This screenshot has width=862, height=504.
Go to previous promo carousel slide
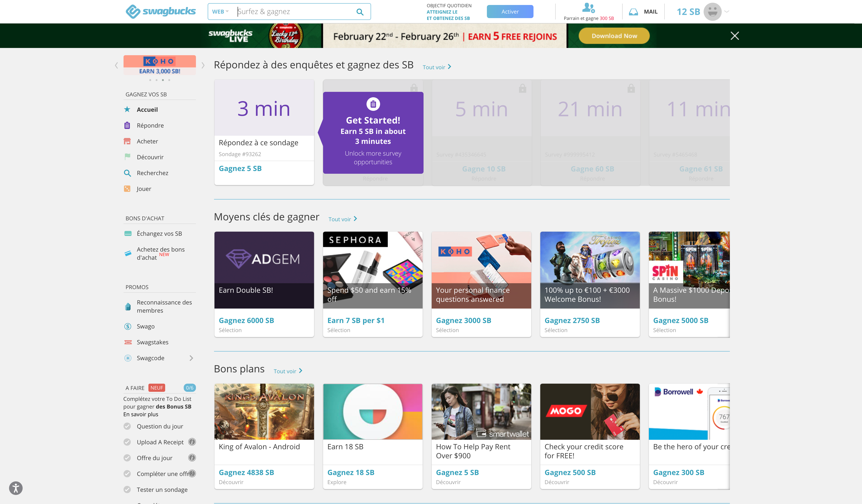click(x=116, y=65)
